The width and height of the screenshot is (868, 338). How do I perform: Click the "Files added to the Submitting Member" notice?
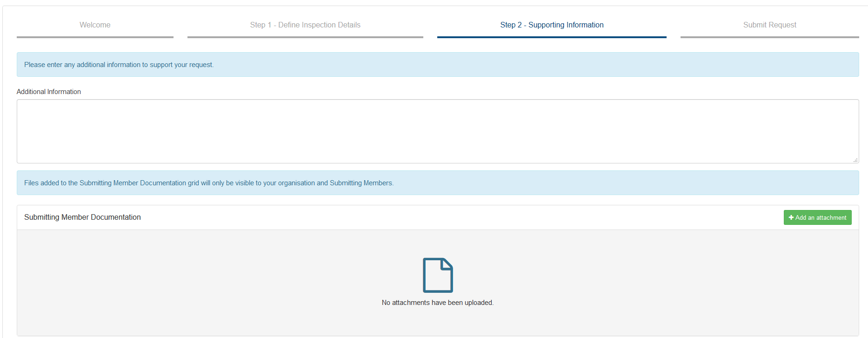tap(438, 183)
